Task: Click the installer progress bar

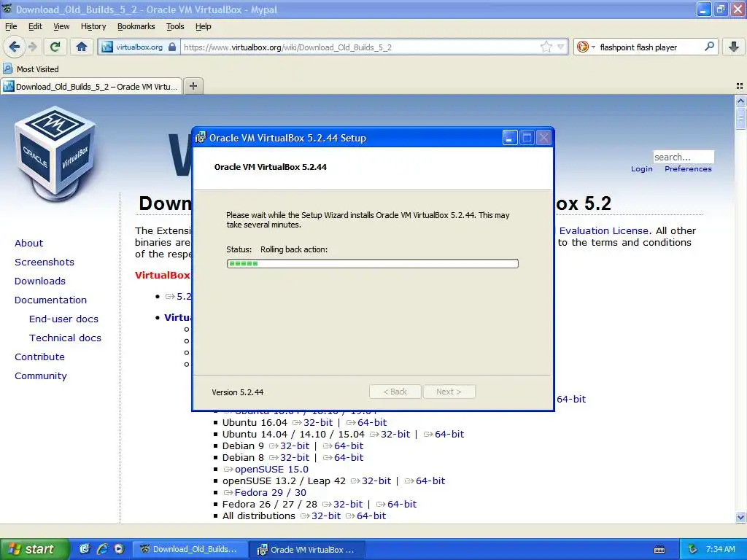Action: (x=373, y=264)
